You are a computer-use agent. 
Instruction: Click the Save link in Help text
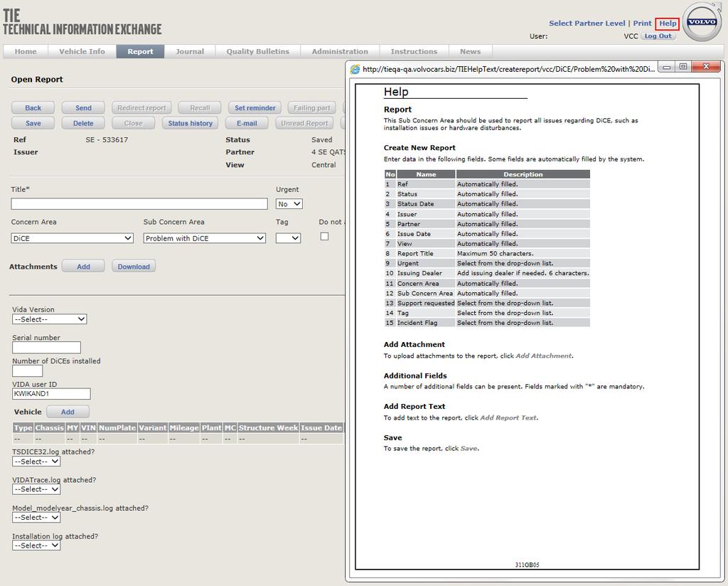click(469, 448)
